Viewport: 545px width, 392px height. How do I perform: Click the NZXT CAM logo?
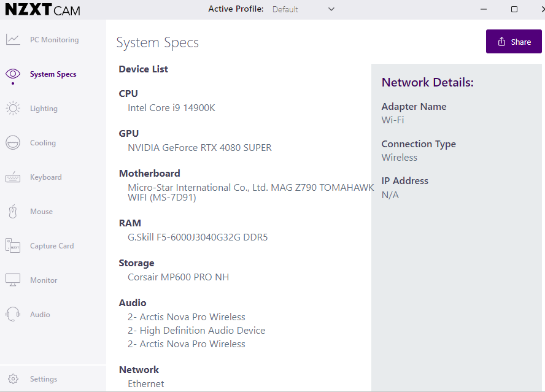[42, 9]
